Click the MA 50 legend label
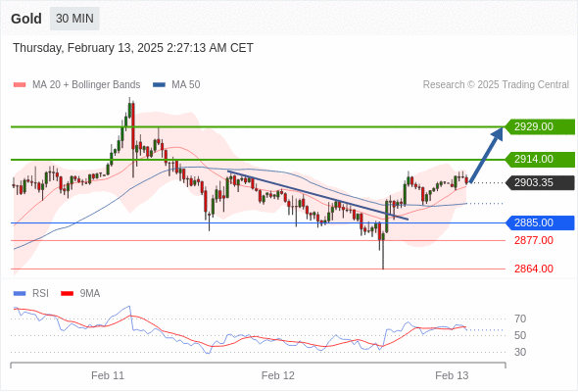Screen dimensions: 578x392 (186, 85)
